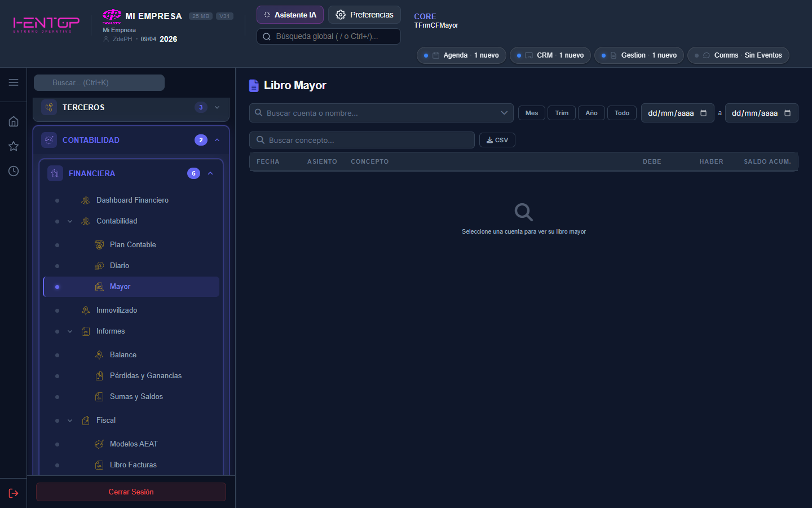Click the Cerrar Sesión button

click(131, 492)
